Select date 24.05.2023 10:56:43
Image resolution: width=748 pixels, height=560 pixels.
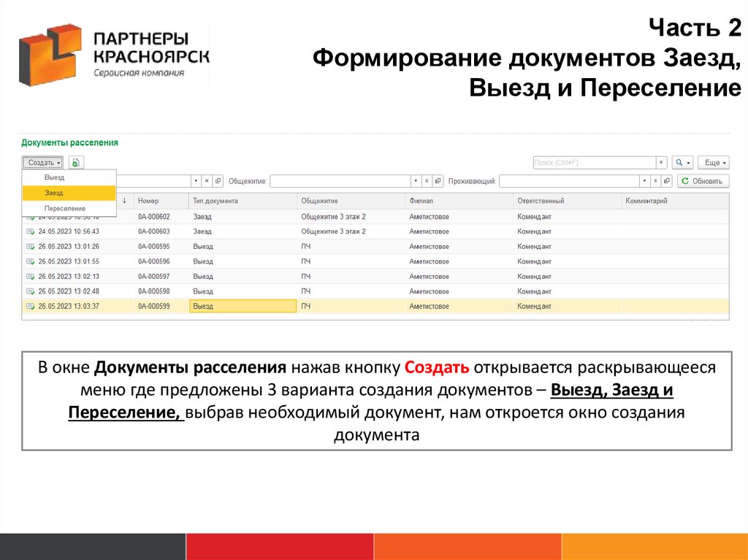[x=69, y=231]
